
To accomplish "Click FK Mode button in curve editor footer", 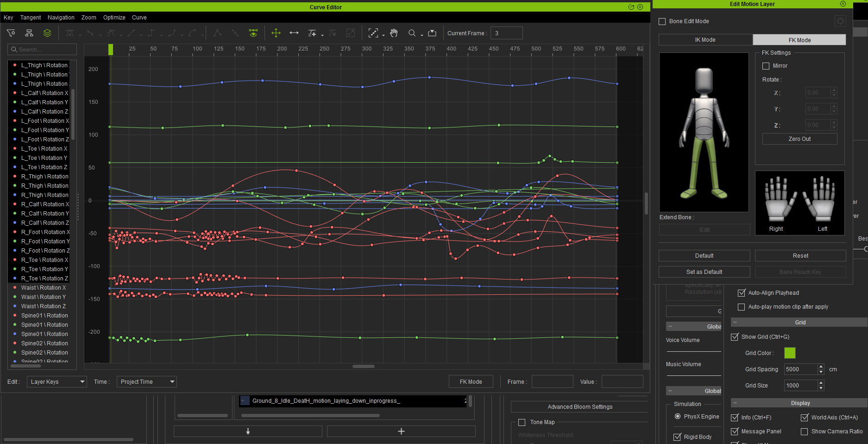I will click(x=471, y=382).
